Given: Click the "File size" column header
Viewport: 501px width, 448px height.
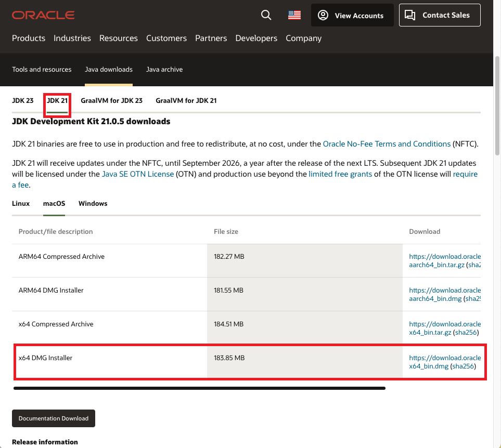Looking at the screenshot, I should [x=226, y=232].
